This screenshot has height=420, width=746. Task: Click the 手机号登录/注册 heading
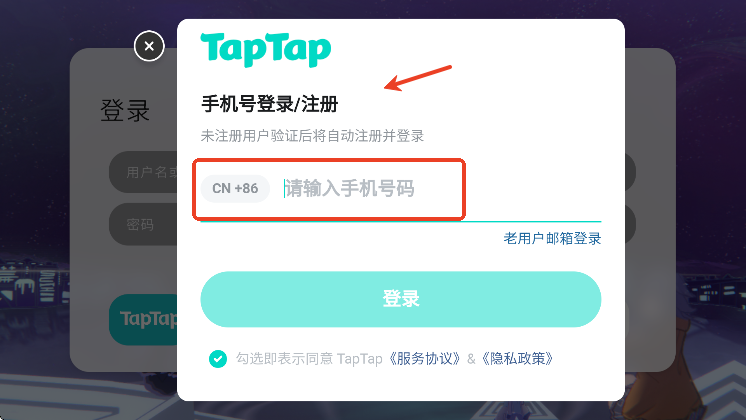coord(270,104)
